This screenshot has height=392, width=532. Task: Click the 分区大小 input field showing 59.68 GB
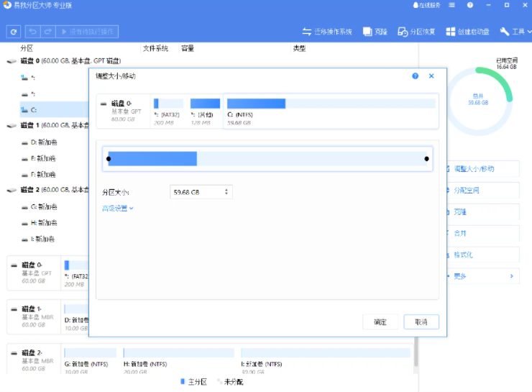tap(197, 192)
